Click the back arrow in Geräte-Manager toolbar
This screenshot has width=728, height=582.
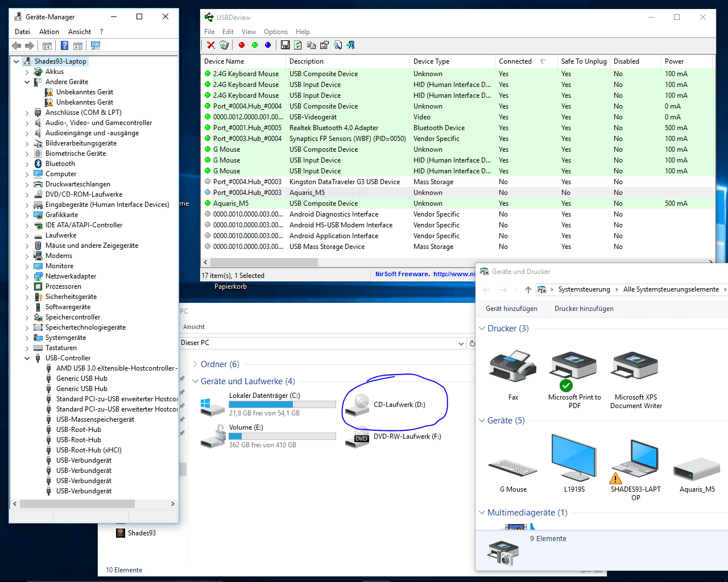point(16,45)
